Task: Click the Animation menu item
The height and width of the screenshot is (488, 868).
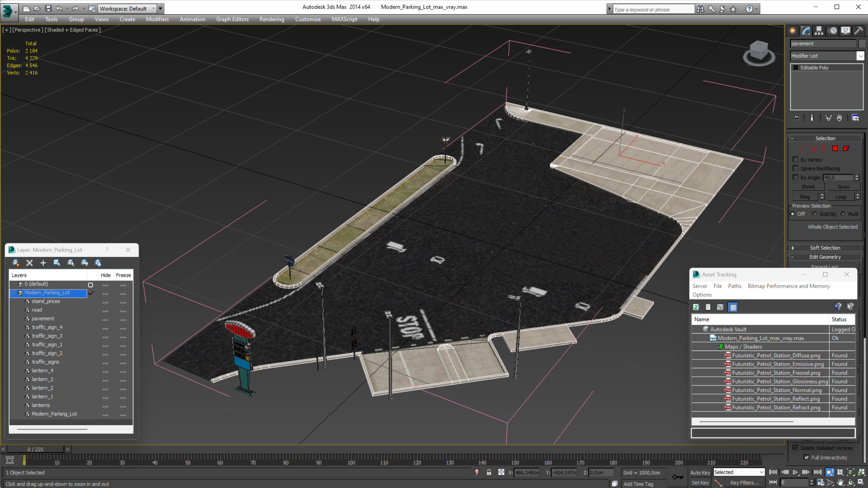Action: coord(192,19)
